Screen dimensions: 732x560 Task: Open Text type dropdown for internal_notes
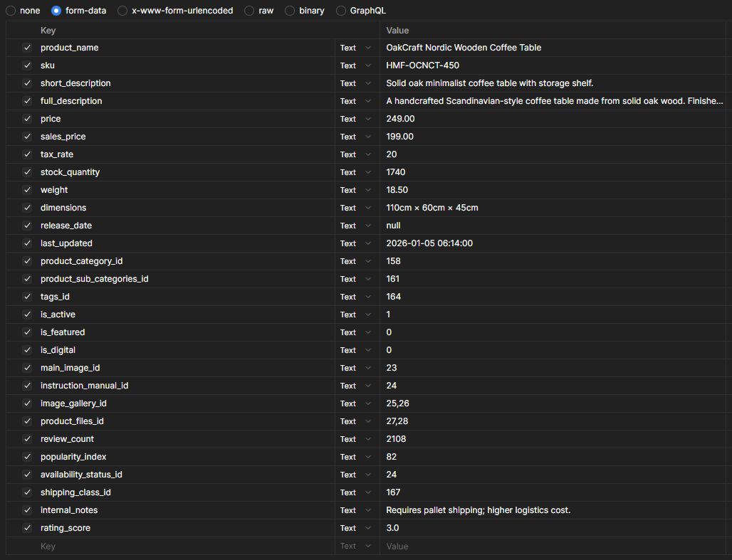pyautogui.click(x=356, y=510)
